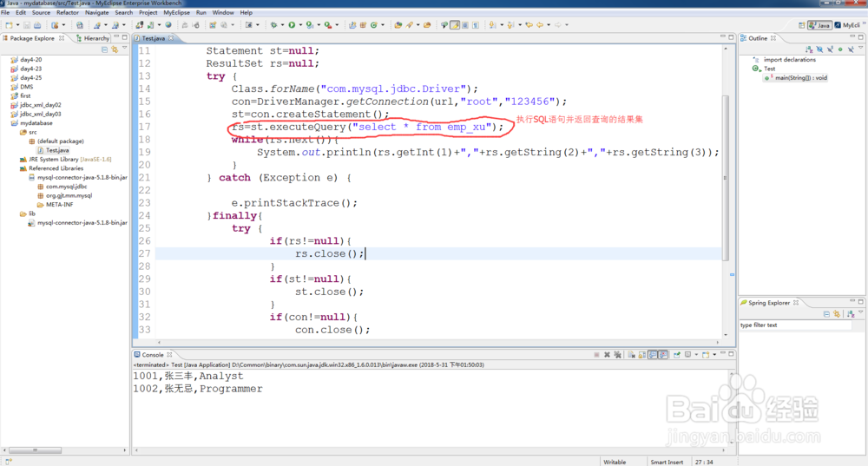Viewport: 868px width, 466px height.
Task: Click Collapse All icon in Spring Explorer
Action: [826, 314]
